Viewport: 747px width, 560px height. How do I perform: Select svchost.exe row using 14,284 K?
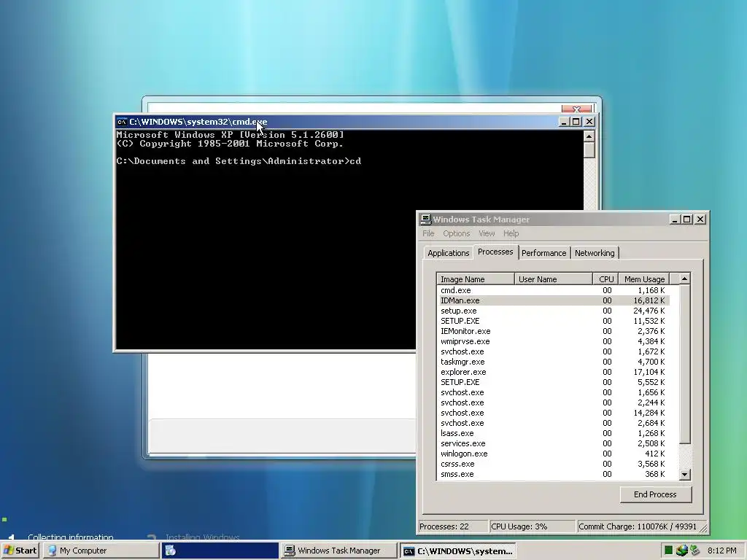click(553, 413)
